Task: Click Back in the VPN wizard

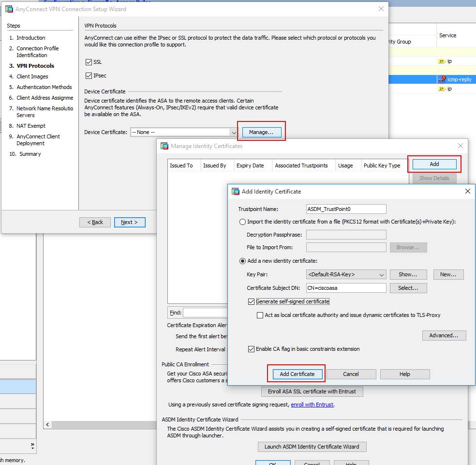Action: pyautogui.click(x=95, y=222)
